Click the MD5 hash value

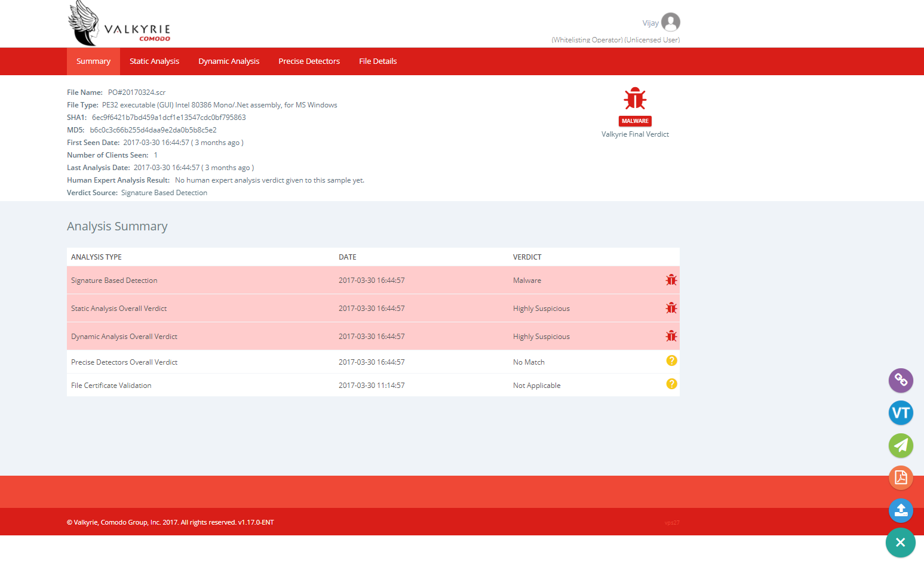[154, 130]
